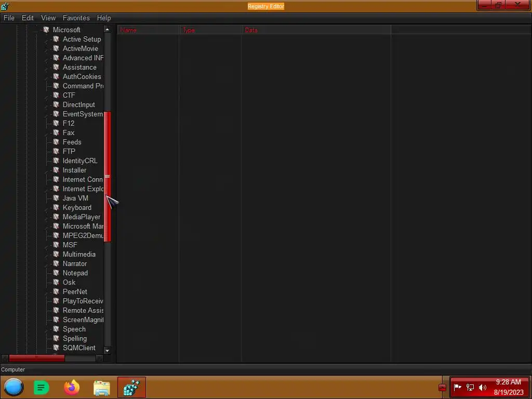Select the Narrator key label
Viewport: 532px width, 399px height.
tap(75, 263)
